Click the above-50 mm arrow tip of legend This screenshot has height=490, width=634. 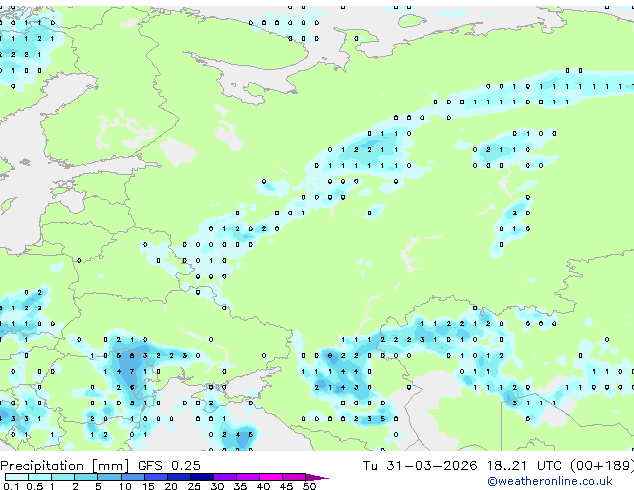[317, 477]
